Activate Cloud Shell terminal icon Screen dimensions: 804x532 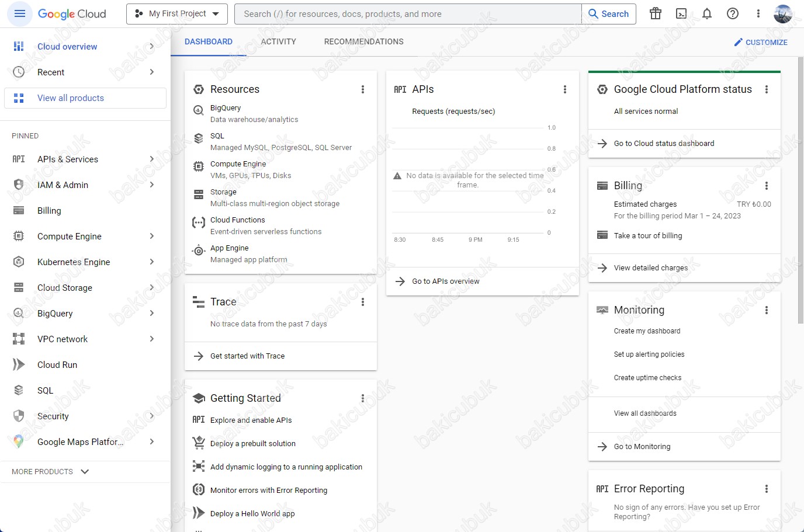click(x=681, y=13)
